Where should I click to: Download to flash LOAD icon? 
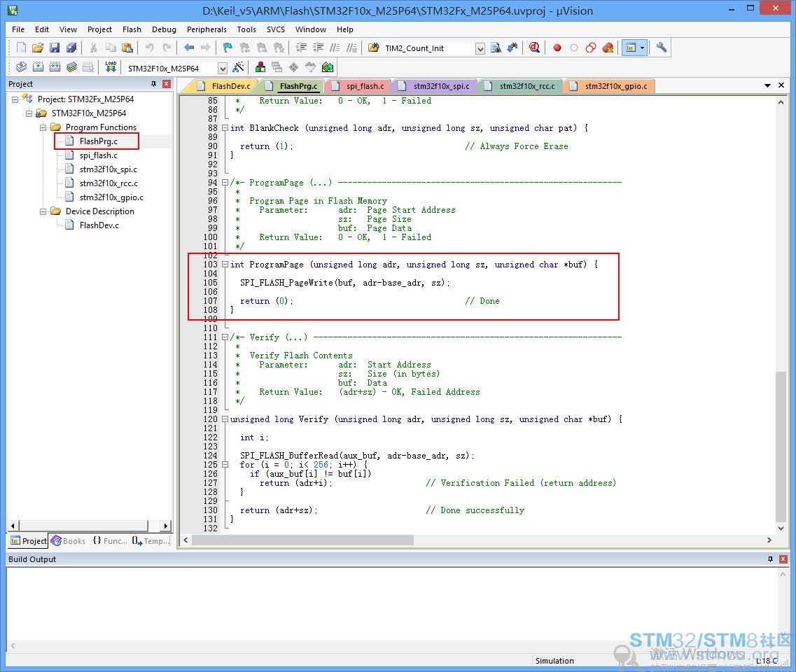coord(111,67)
